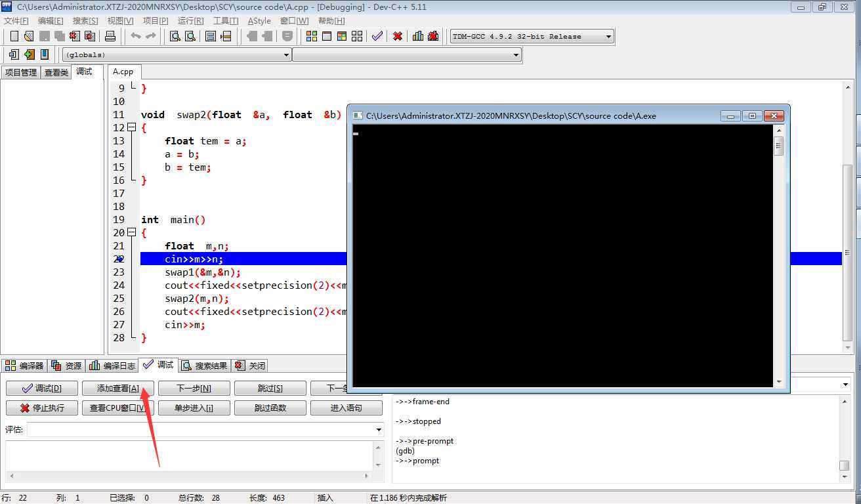Open the 文件[F] menu

tap(16, 21)
